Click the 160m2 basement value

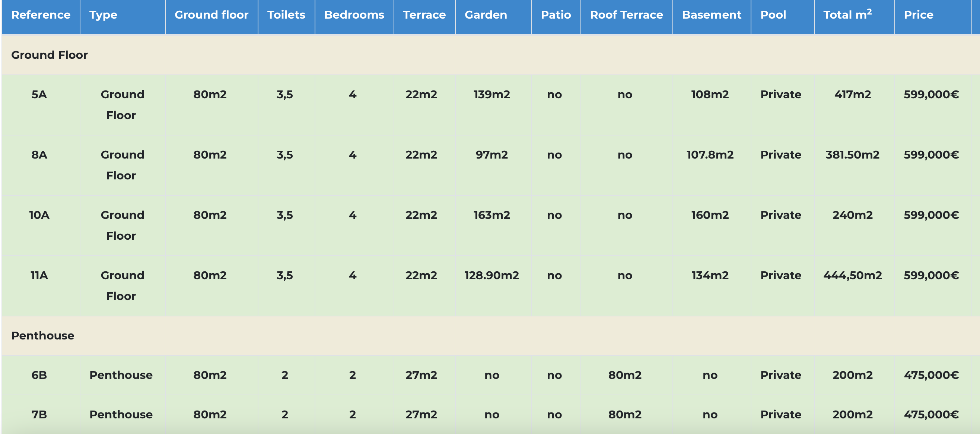tap(710, 215)
